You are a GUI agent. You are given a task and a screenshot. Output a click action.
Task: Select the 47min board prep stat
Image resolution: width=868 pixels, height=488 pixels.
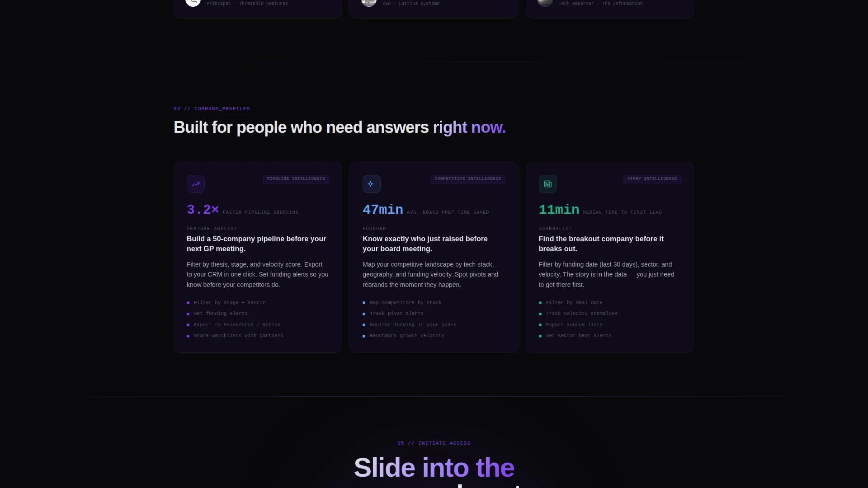426,210
